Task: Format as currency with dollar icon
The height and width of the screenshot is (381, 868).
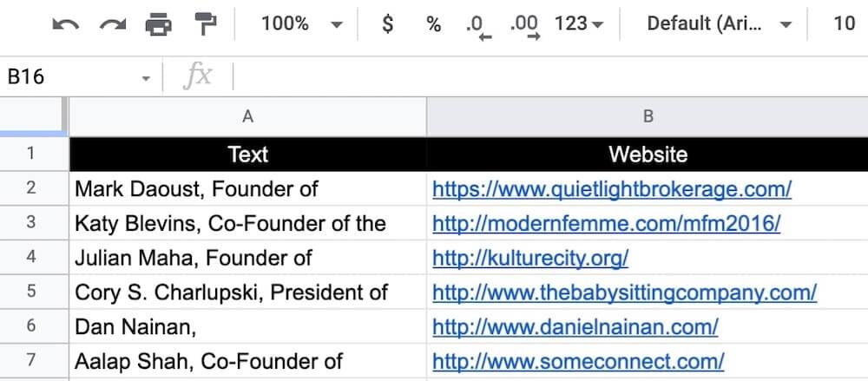Action: tap(387, 24)
